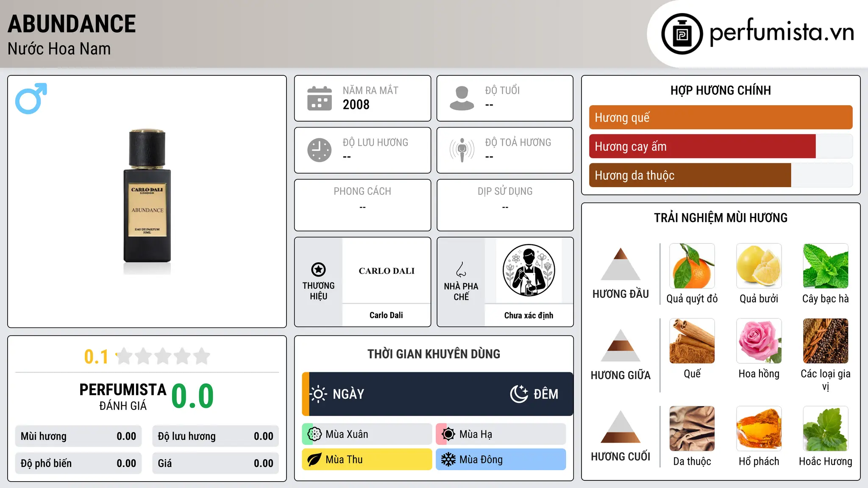The image size is (868, 488).
Task: Click the orange Hương quế accord bar
Action: (721, 117)
